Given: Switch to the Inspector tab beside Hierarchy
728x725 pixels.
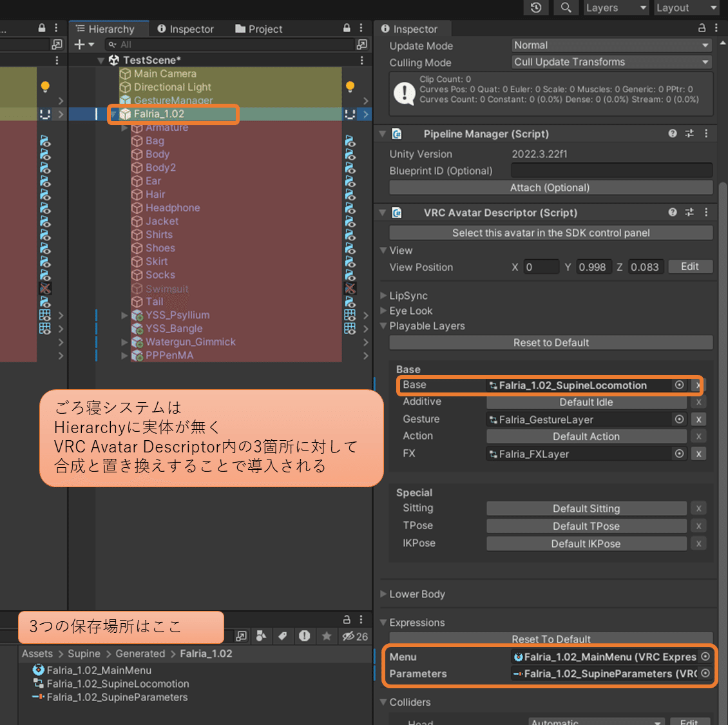Looking at the screenshot, I should pyautogui.click(x=186, y=29).
